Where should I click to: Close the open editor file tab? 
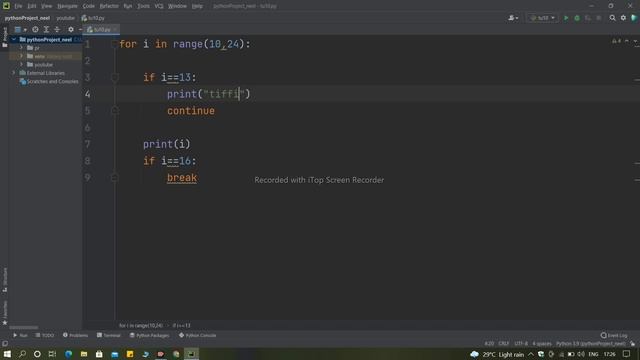pos(115,29)
